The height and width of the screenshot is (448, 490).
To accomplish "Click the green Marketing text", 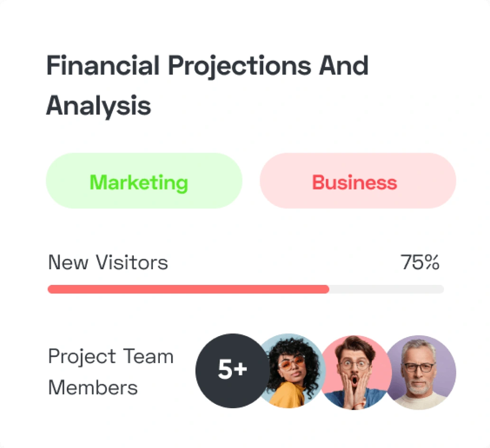I will click(139, 183).
